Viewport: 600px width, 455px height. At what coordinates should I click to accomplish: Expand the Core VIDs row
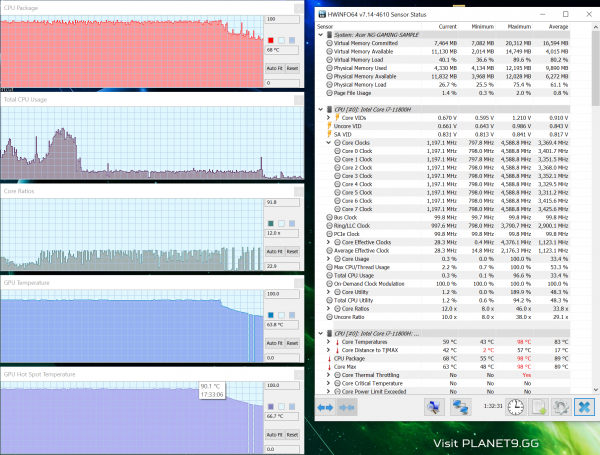[x=329, y=117]
